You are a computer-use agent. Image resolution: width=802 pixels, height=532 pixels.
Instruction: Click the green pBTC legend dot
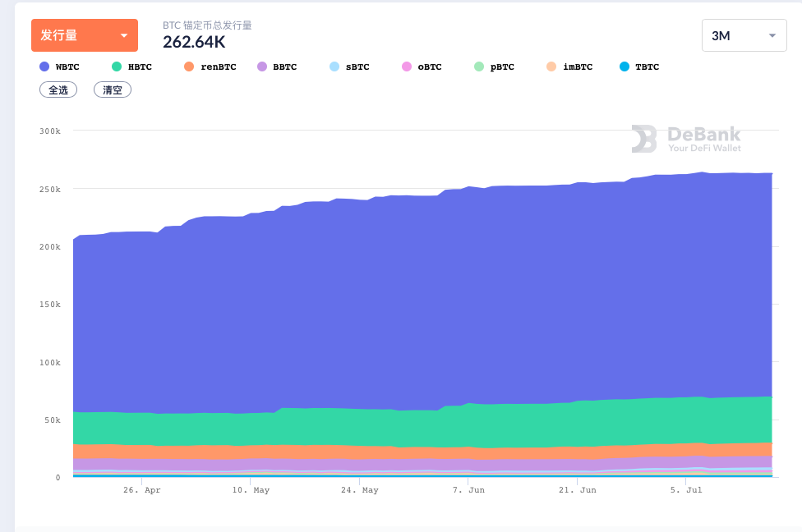pos(479,66)
